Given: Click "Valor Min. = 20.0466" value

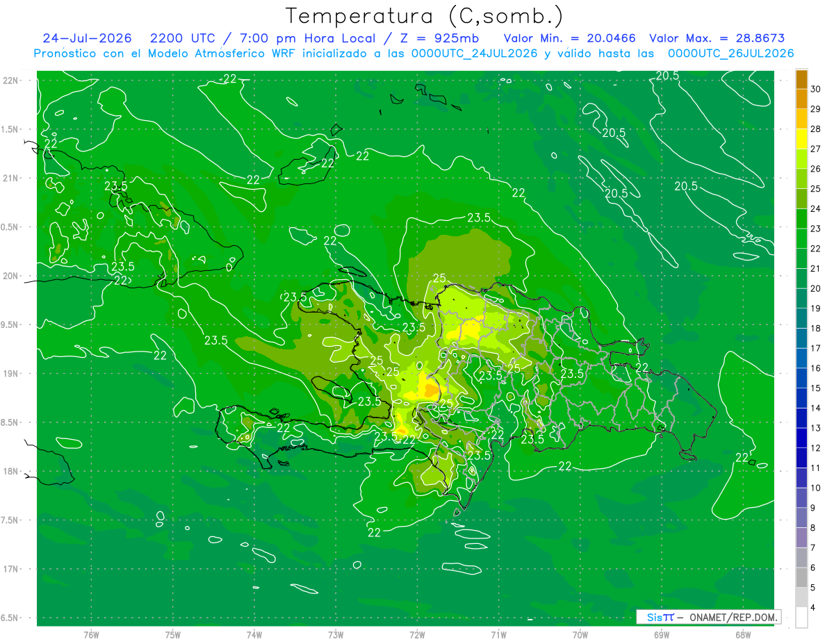Looking at the screenshot, I should pyautogui.click(x=570, y=38).
